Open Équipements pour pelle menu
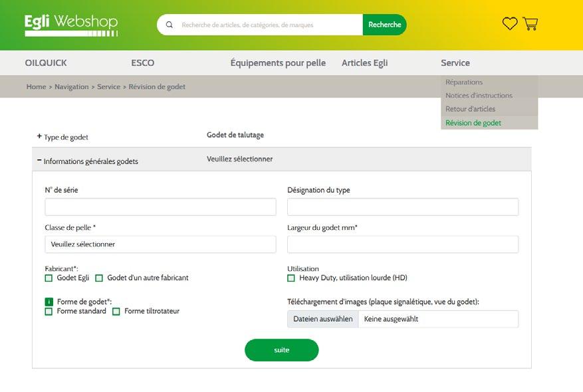The width and height of the screenshot is (583, 392). (x=278, y=63)
